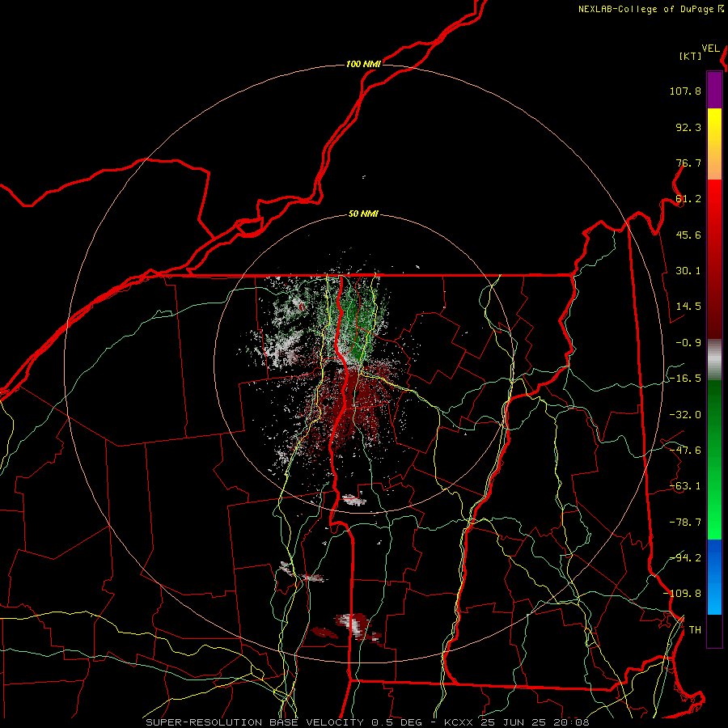Select the -109.8 scale value

(x=682, y=594)
